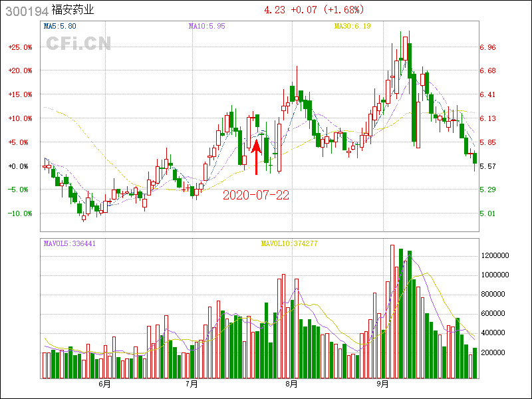532x399 pixels.
Task: Click the +5.0% axis label
Action: [21, 142]
